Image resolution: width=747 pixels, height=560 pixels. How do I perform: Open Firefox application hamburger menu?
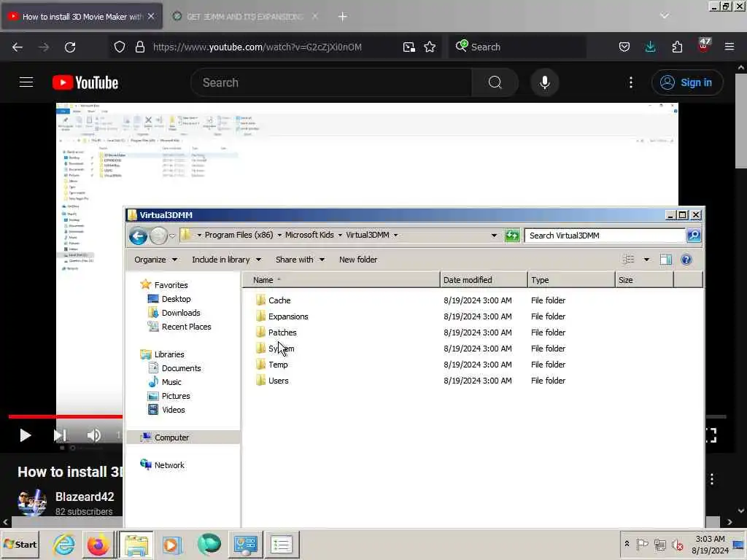click(x=729, y=47)
